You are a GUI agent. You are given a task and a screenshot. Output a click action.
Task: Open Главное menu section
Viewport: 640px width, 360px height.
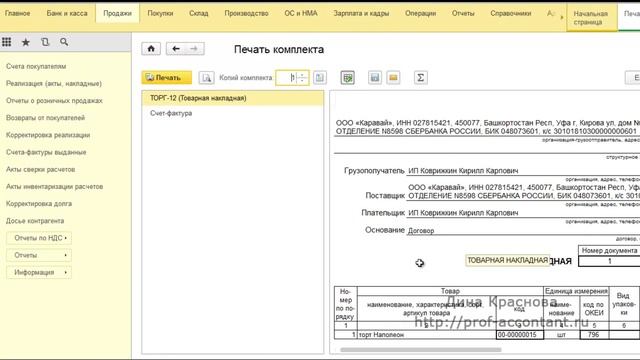pos(18,13)
